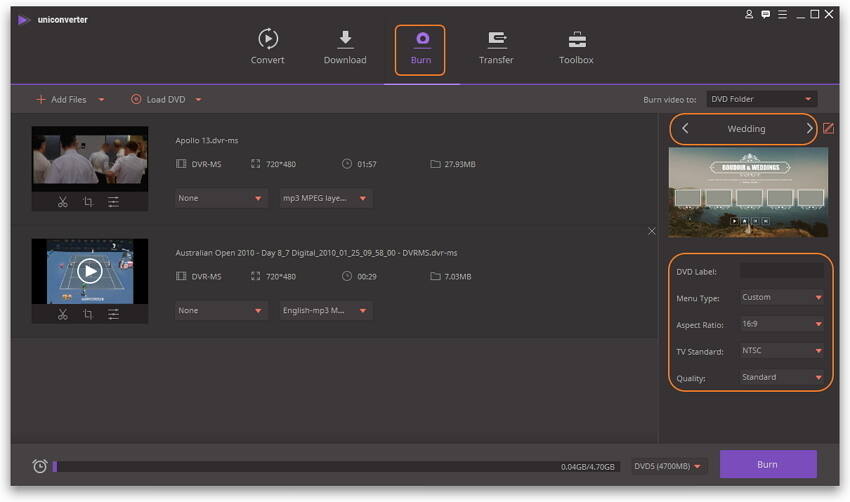Click the DVD Label input field
Screen dimensions: 850x502
(x=782, y=271)
